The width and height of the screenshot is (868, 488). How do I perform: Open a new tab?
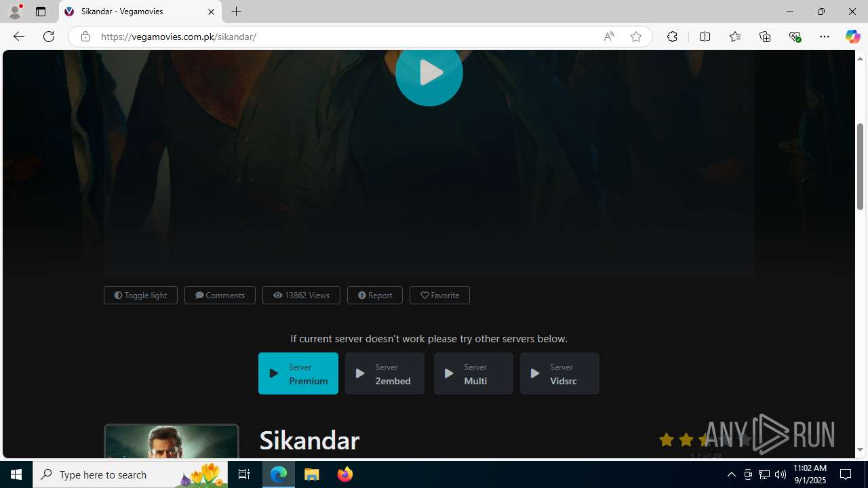[237, 12]
